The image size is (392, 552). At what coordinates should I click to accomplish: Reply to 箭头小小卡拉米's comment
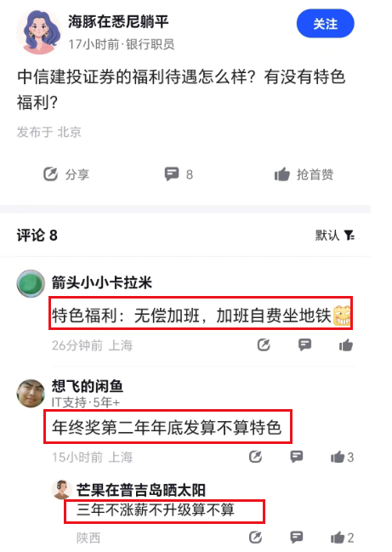(x=304, y=344)
